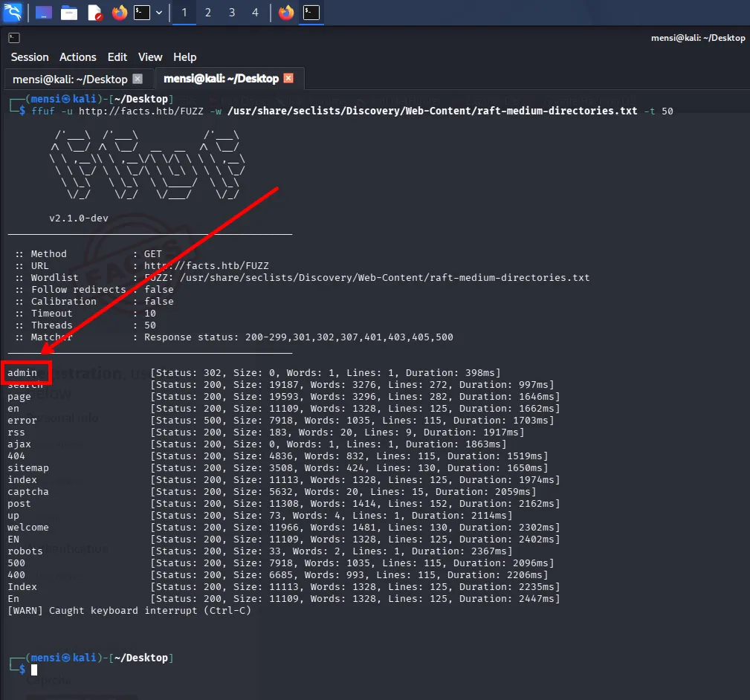Focus the running terminal window in taskbar
The height and width of the screenshot is (700, 750).
[311, 13]
